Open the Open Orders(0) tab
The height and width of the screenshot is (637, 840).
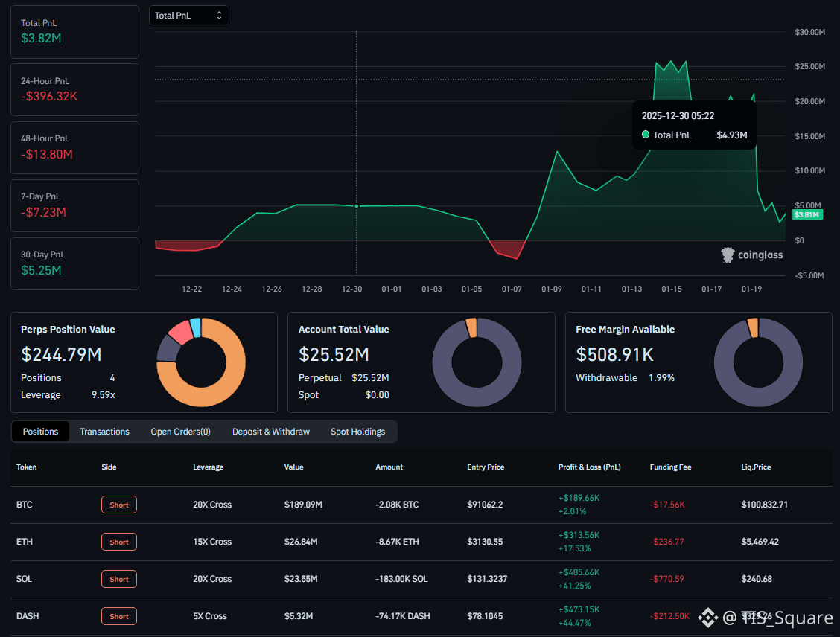(x=180, y=432)
